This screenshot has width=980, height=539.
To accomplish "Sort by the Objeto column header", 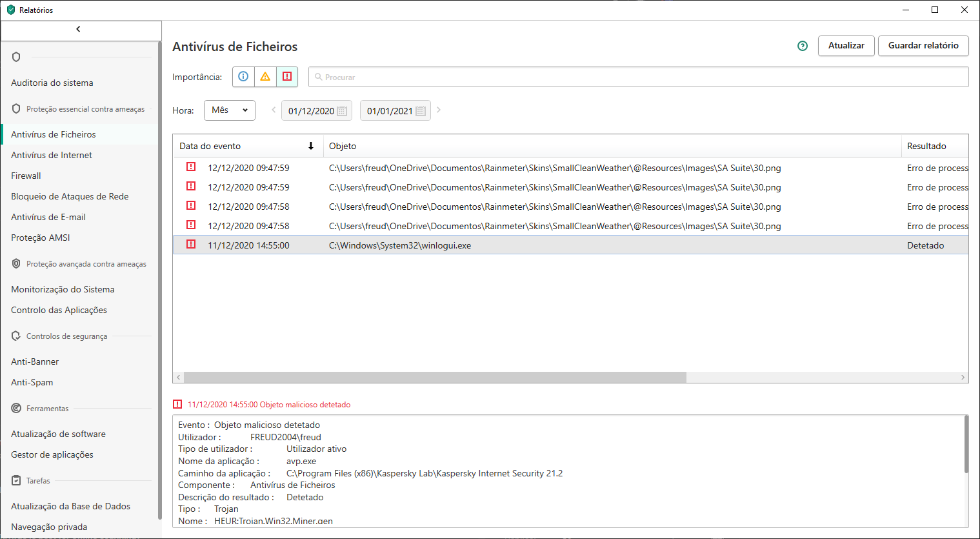I will pyautogui.click(x=612, y=146).
